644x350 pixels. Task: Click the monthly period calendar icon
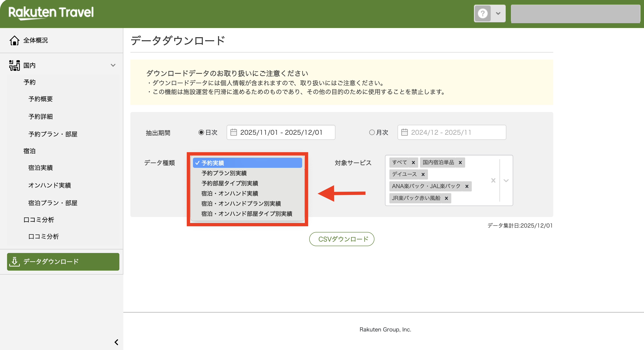pyautogui.click(x=404, y=132)
